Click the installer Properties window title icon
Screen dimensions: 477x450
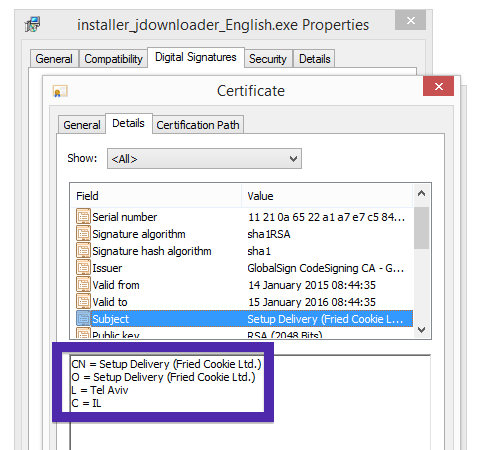click(33, 24)
